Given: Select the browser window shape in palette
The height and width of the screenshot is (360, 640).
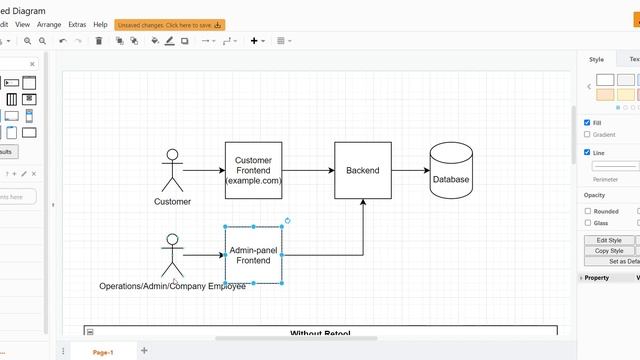Looking at the screenshot, I should (29, 83).
